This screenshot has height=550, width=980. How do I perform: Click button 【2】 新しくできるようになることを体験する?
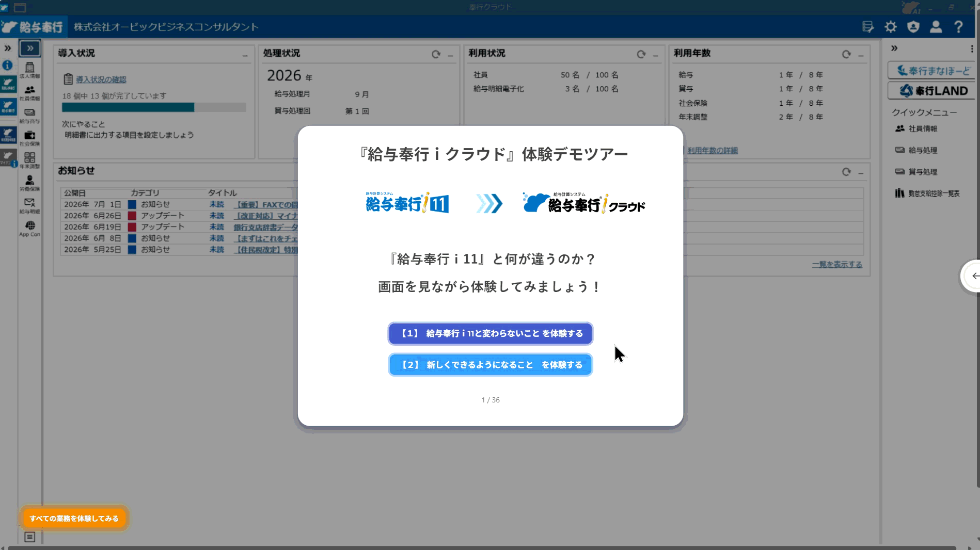pyautogui.click(x=490, y=365)
